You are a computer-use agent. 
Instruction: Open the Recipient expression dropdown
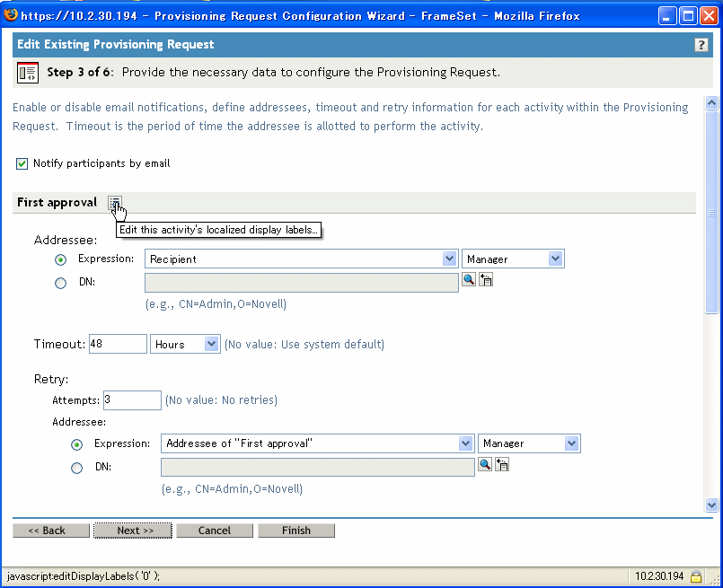coord(301,259)
